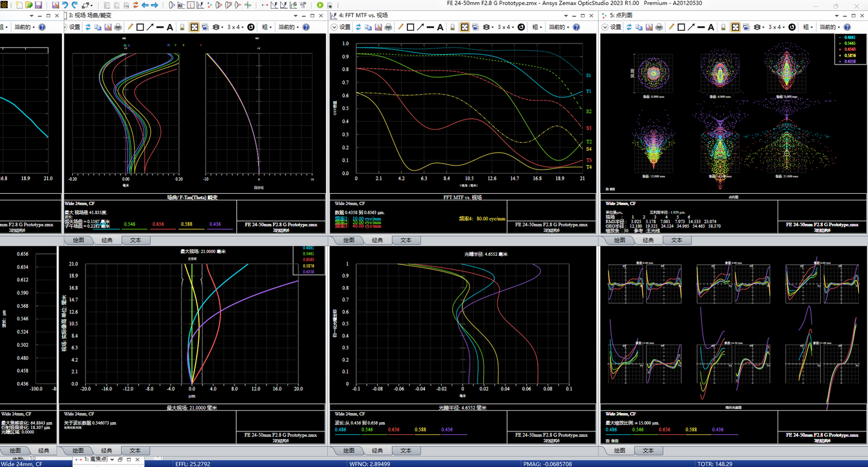The height and width of the screenshot is (467, 868).
Task: Click the Save floppy disk icon in main toolbar
Action: tap(38, 5)
